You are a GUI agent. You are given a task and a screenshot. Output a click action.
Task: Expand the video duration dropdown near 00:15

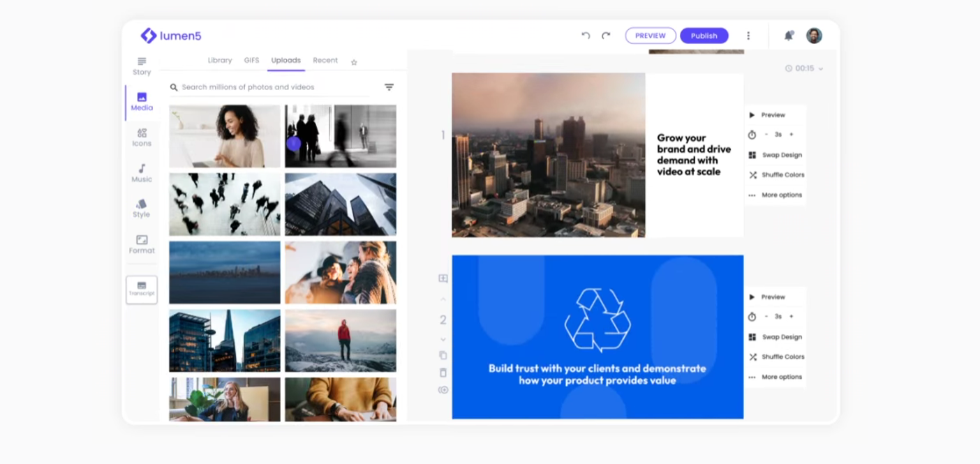(x=821, y=68)
